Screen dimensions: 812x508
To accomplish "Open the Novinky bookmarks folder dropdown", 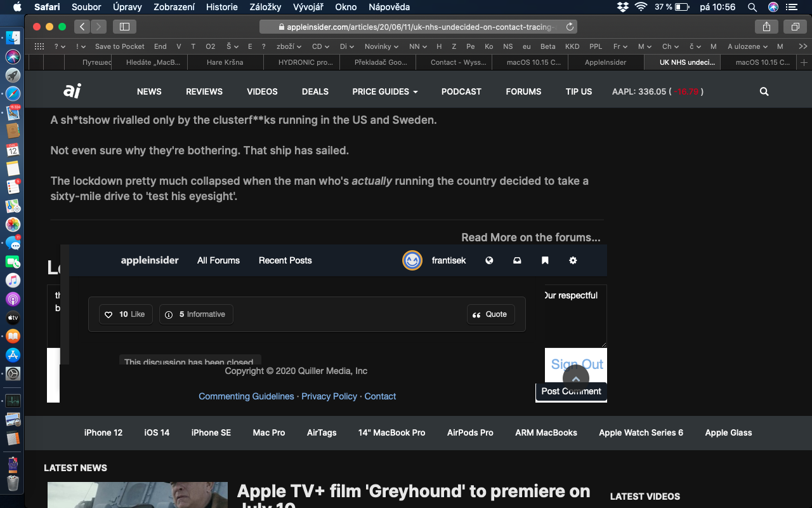I will pos(381,46).
